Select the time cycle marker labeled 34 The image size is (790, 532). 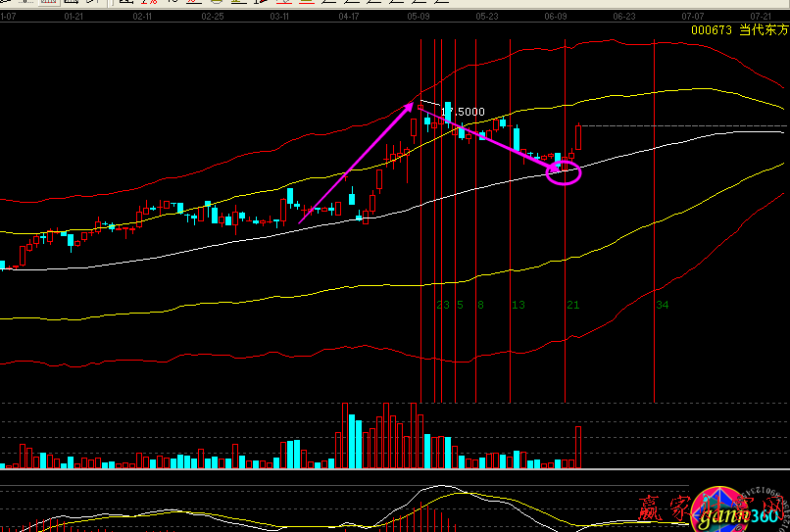point(663,306)
